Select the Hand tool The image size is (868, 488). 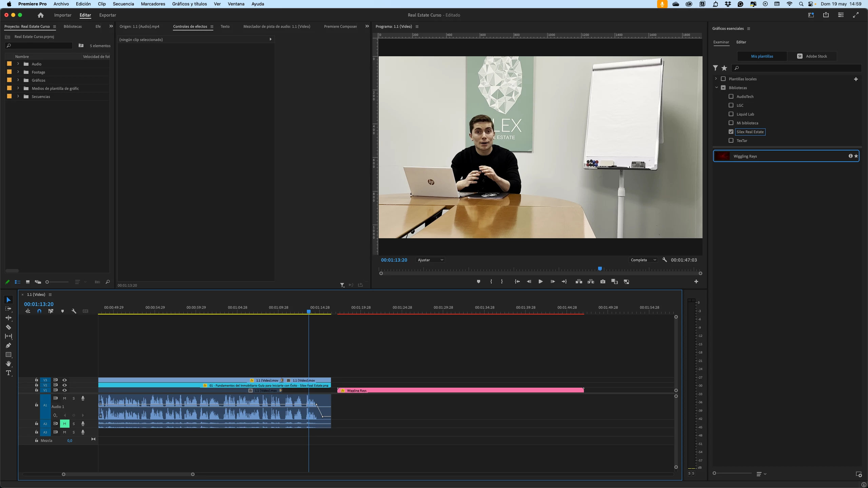click(8, 364)
